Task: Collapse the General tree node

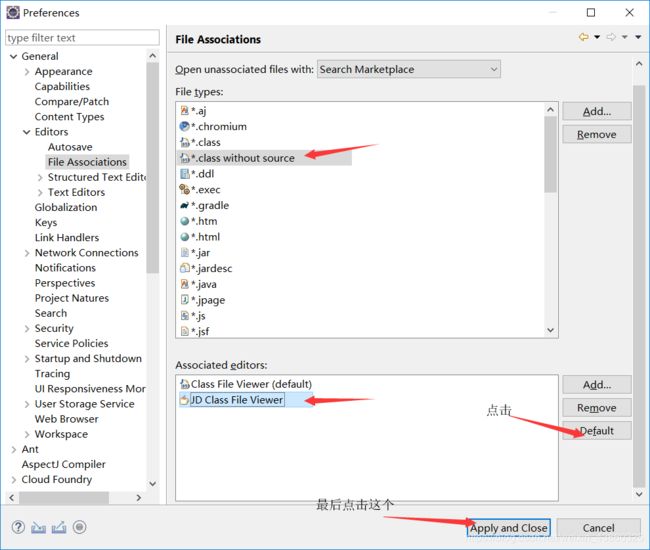Action: pyautogui.click(x=13, y=56)
